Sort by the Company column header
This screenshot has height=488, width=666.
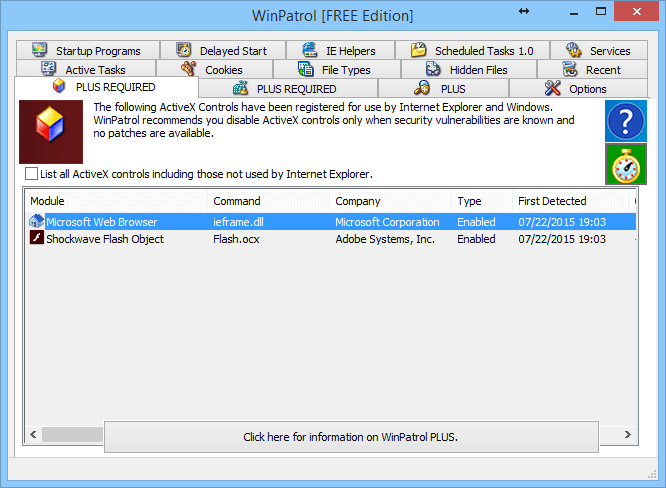pyautogui.click(x=390, y=201)
